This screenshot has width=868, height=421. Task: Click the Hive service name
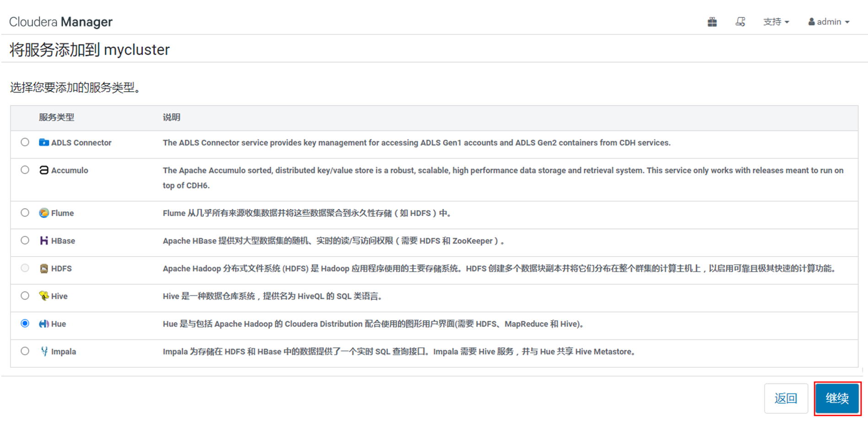(59, 296)
